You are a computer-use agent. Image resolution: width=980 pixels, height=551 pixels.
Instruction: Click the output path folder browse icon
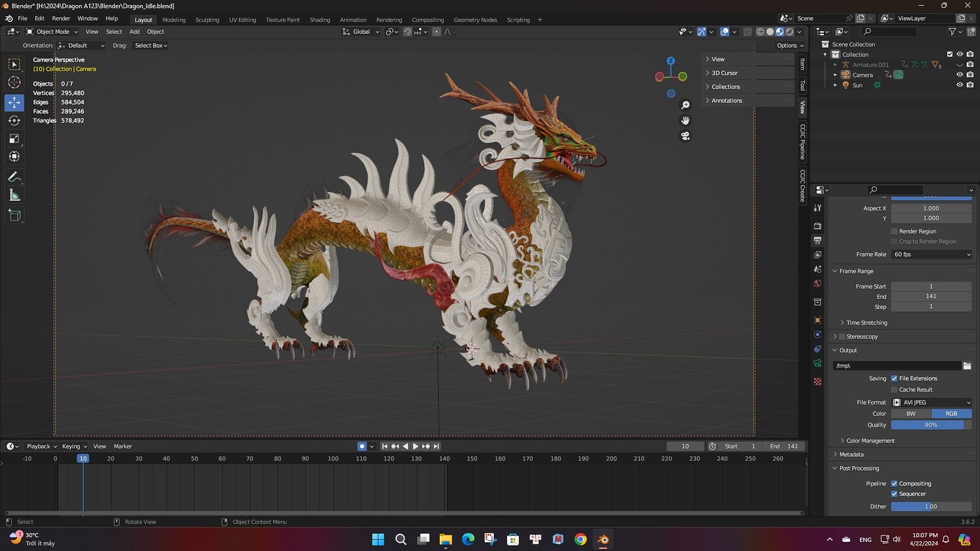tap(967, 366)
